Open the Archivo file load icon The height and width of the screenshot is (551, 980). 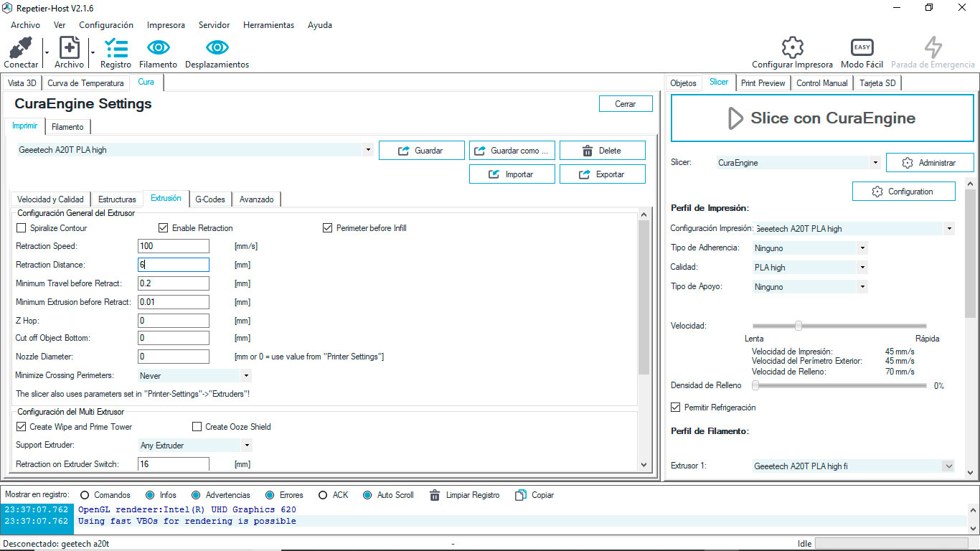click(69, 49)
